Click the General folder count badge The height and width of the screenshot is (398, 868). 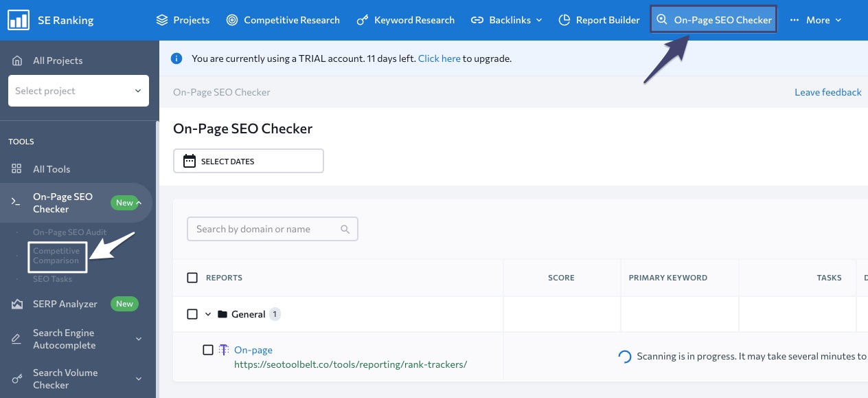[x=275, y=314]
